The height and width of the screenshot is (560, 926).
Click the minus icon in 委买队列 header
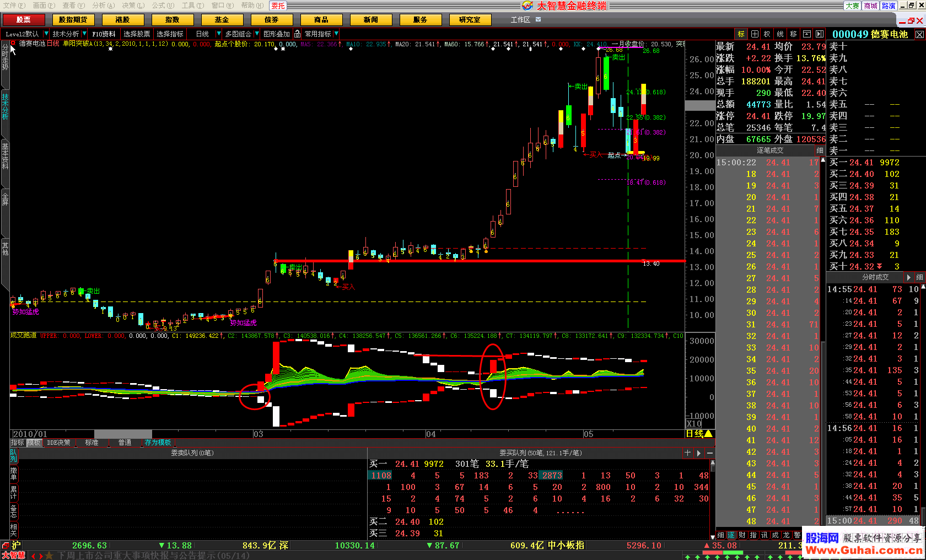click(710, 453)
